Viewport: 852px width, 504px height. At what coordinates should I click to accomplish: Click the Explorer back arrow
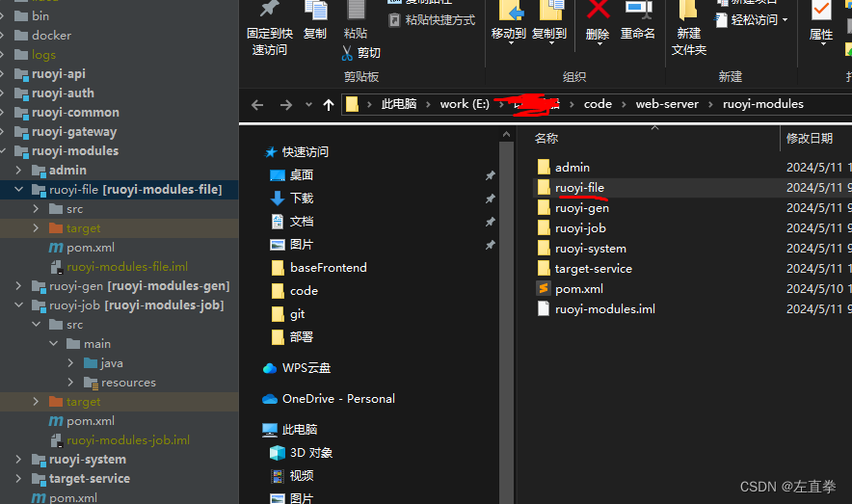click(x=257, y=105)
